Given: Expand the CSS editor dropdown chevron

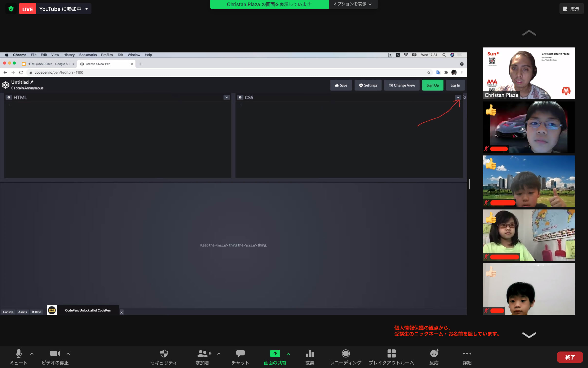Looking at the screenshot, I should (458, 97).
